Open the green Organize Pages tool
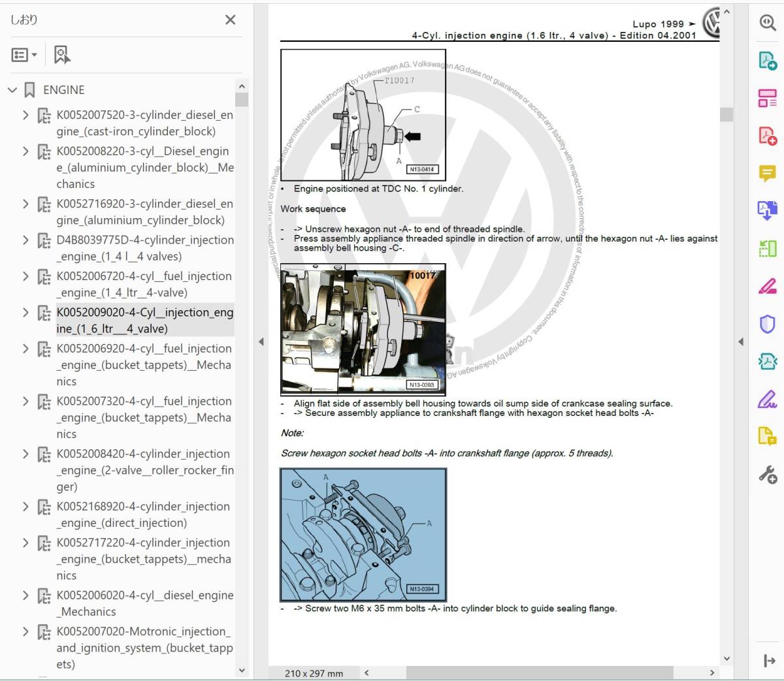 tap(768, 248)
